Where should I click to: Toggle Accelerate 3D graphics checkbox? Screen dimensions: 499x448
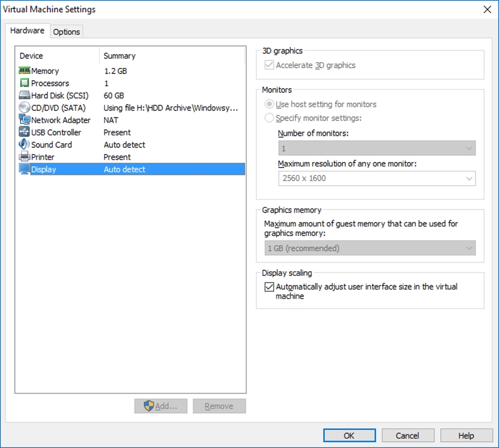click(x=269, y=66)
